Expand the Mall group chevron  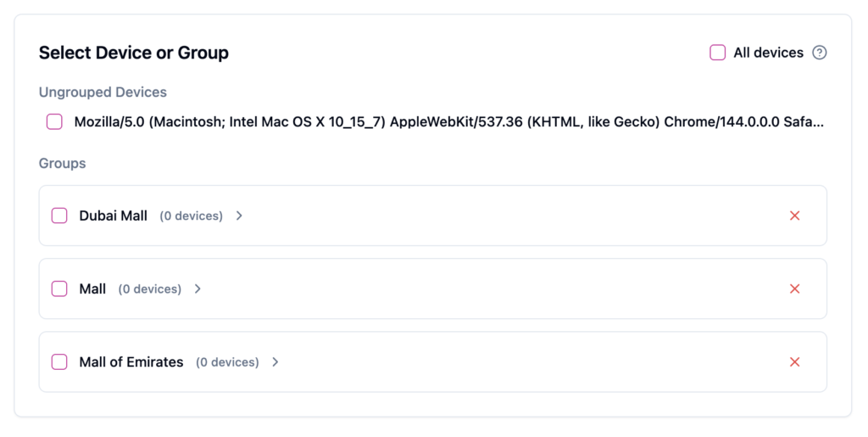point(198,289)
